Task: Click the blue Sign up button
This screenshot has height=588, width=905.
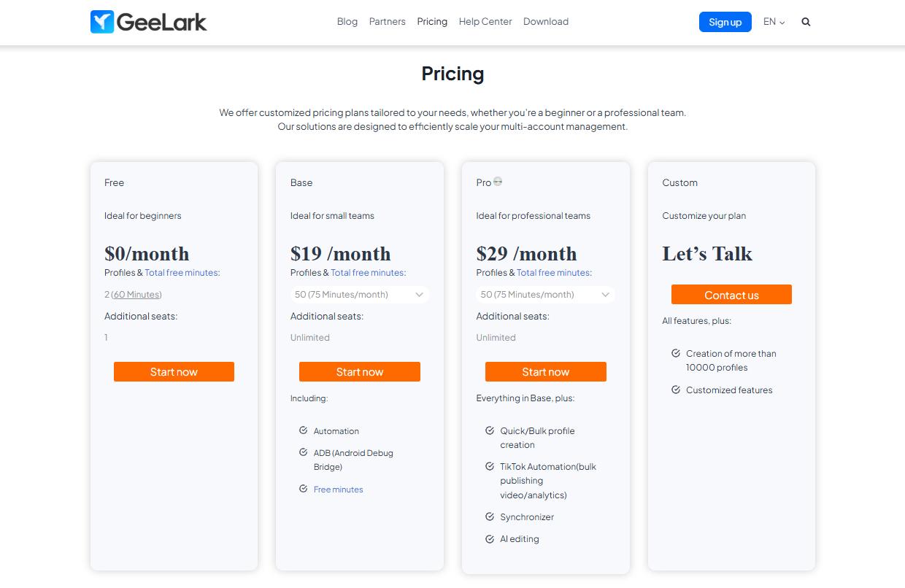Action: [725, 22]
